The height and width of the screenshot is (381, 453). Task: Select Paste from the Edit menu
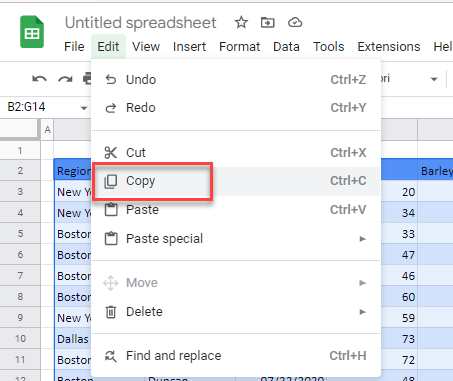[236, 210]
